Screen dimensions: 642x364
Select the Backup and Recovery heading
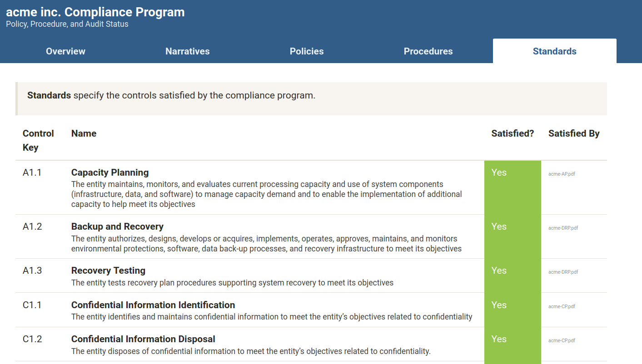pos(117,226)
